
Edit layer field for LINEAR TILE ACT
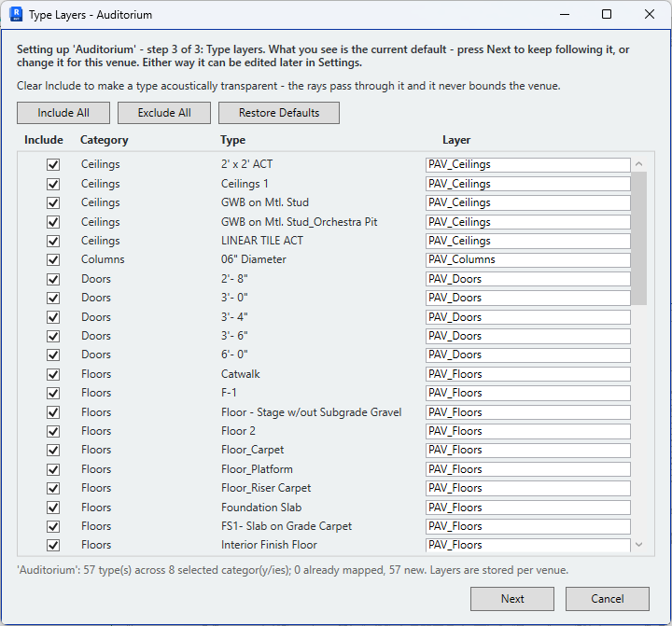(528, 241)
